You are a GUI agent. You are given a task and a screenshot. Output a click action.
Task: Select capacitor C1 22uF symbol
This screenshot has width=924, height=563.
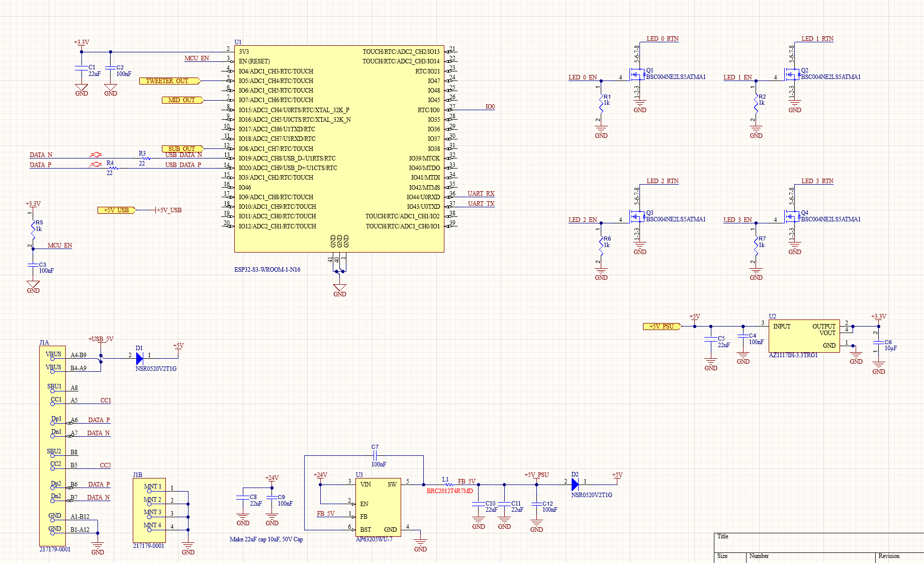click(x=81, y=67)
